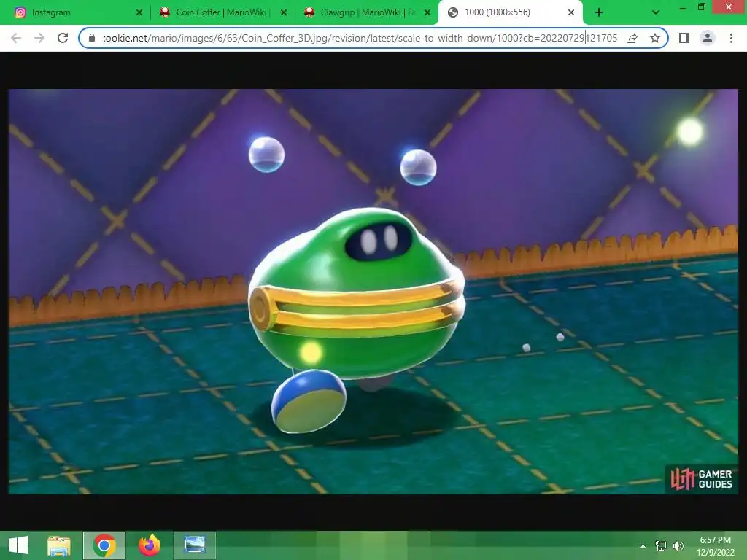Open Chrome side panel
747x560 pixels.
coord(684,38)
